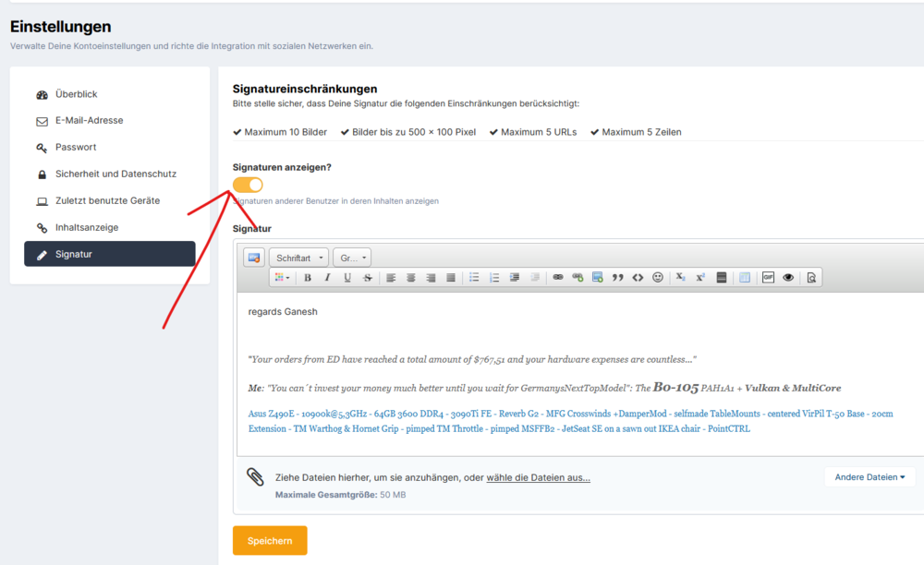Viewport: 924px width, 565px height.
Task: Preview the signature with the eye icon
Action: (x=789, y=277)
